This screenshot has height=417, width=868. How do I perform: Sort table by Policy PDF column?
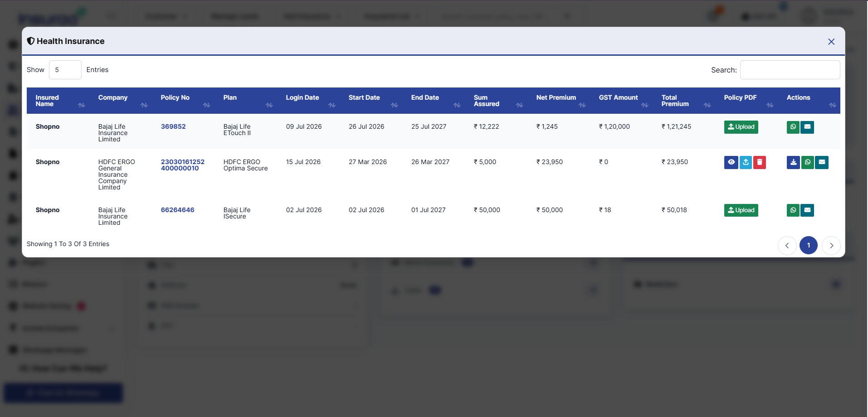[746, 101]
